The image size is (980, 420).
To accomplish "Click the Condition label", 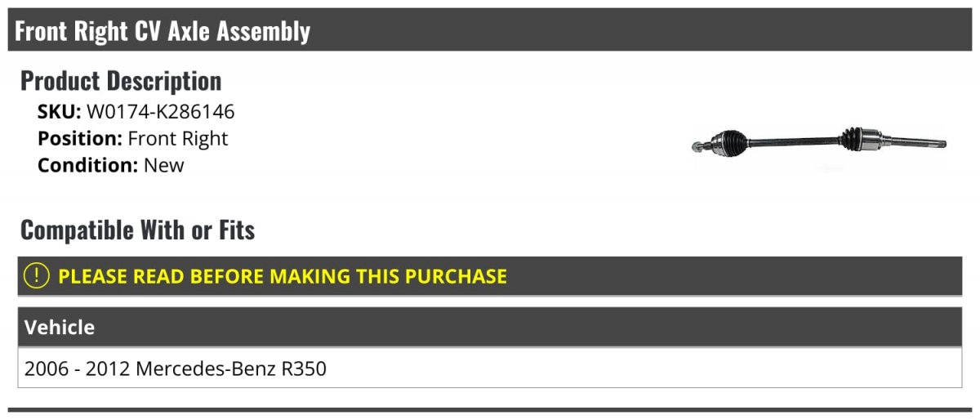I will (x=87, y=165).
